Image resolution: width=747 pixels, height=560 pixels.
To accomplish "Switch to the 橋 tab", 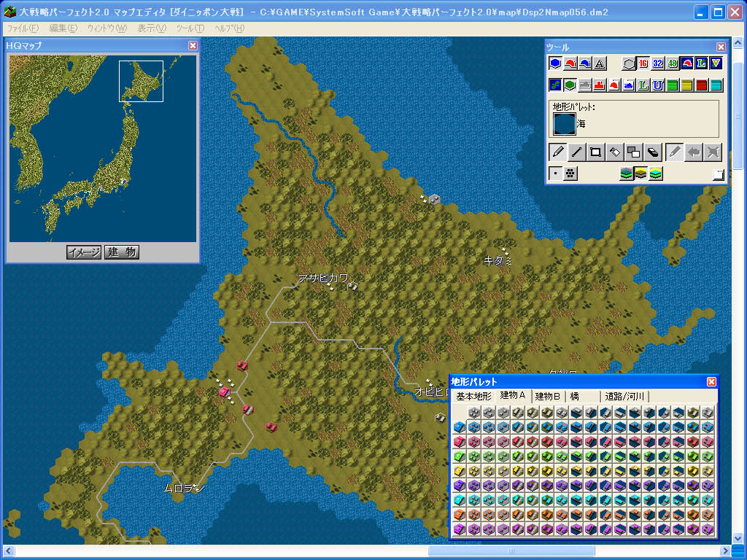I will pyautogui.click(x=582, y=397).
